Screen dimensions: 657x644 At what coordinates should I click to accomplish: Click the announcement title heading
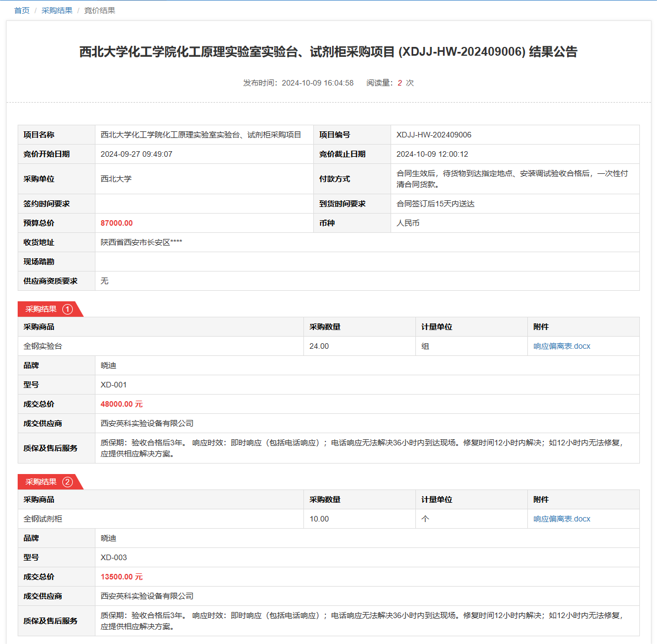(328, 52)
